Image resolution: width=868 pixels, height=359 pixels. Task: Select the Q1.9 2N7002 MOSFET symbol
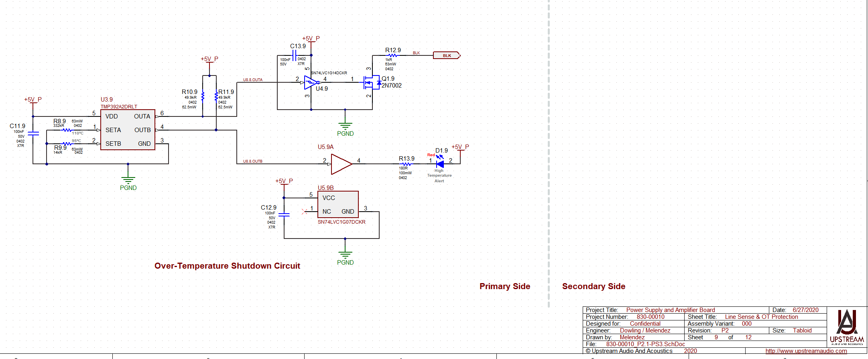[372, 83]
